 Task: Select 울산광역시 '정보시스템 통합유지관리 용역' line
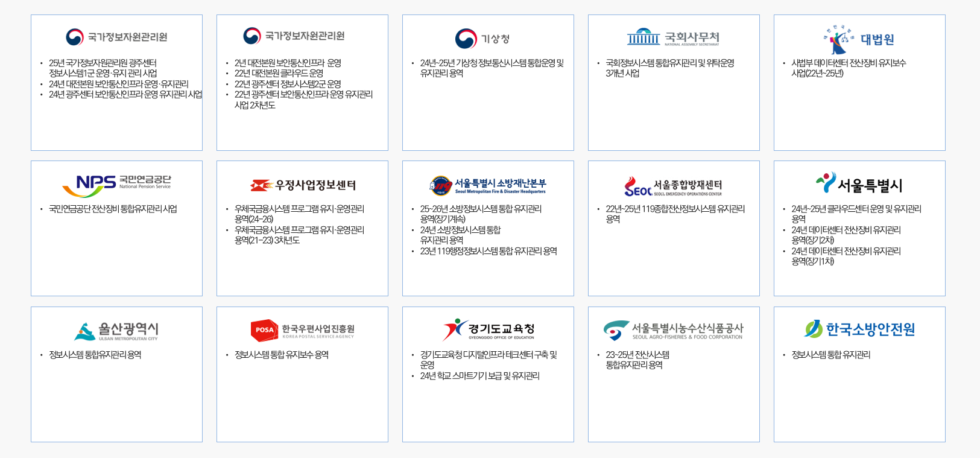tap(95, 355)
